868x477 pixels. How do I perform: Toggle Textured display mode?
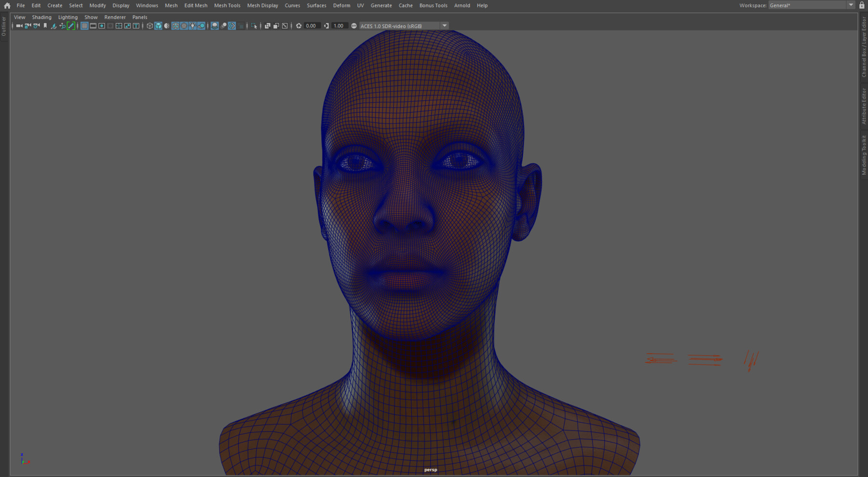184,26
